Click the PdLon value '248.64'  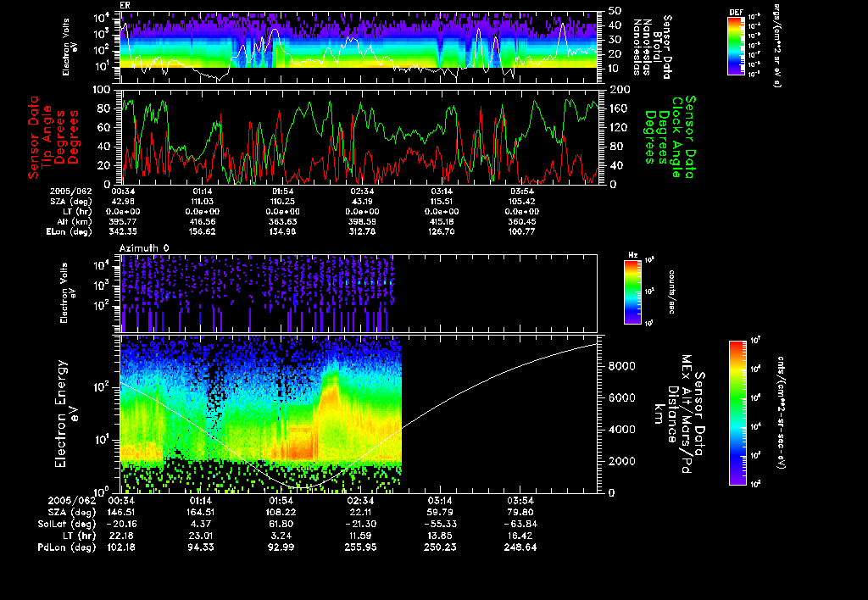coord(520,547)
